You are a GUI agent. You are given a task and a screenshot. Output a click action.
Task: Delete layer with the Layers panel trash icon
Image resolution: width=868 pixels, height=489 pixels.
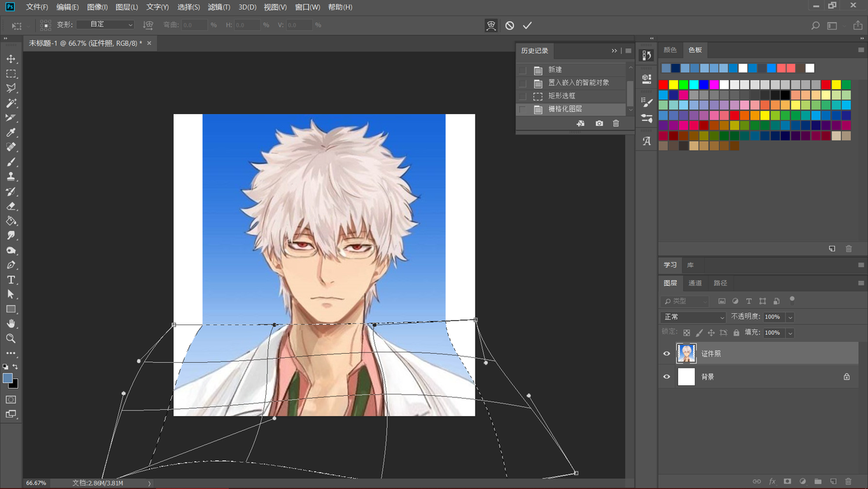coord(848,481)
